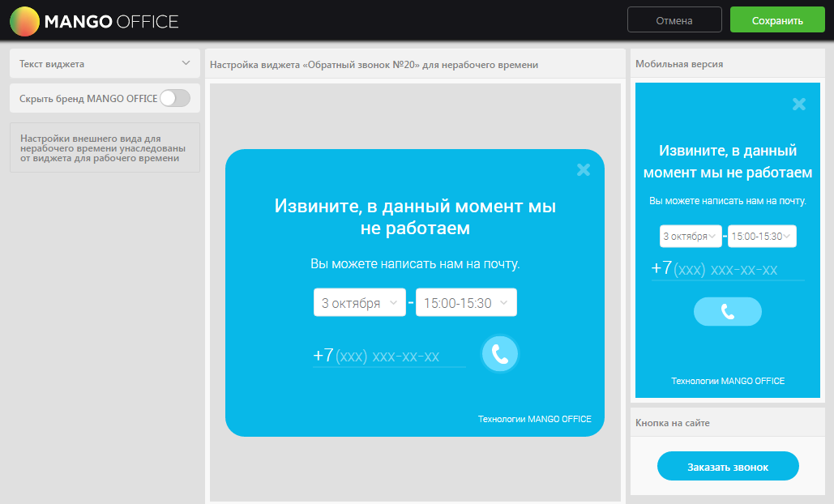This screenshot has width=834, height=504.
Task: Open the 3 октября dropdown in mobile preview
Action: click(691, 236)
